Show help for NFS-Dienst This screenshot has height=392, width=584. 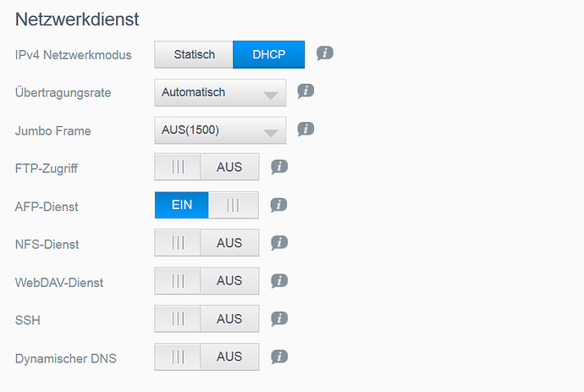click(279, 242)
